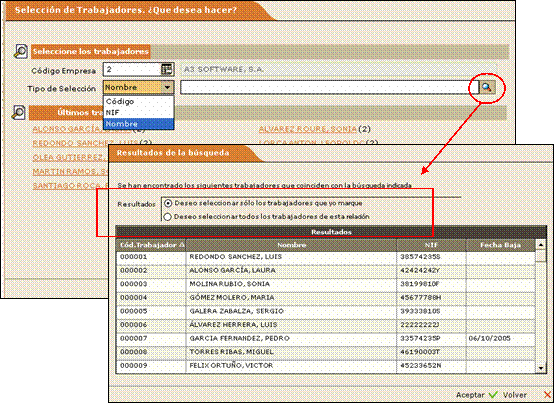Viewport: 554px width, 403px height.
Task: Select row ÁLVAREZ HERRERA, LUIS
Action: (326, 325)
